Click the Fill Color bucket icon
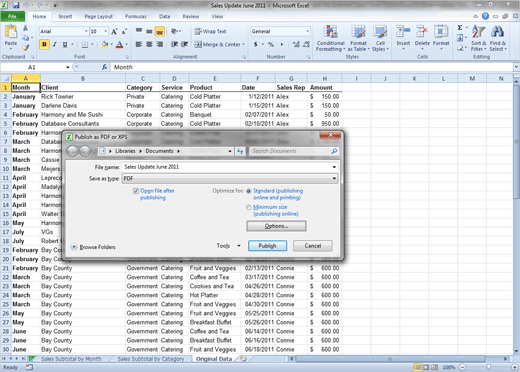The height and width of the screenshot is (372, 520). pos(105,44)
